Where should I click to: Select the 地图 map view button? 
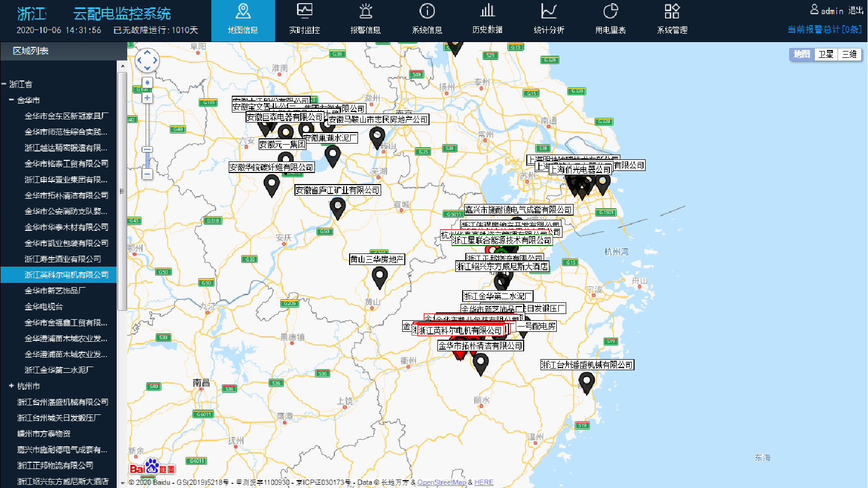coord(802,54)
